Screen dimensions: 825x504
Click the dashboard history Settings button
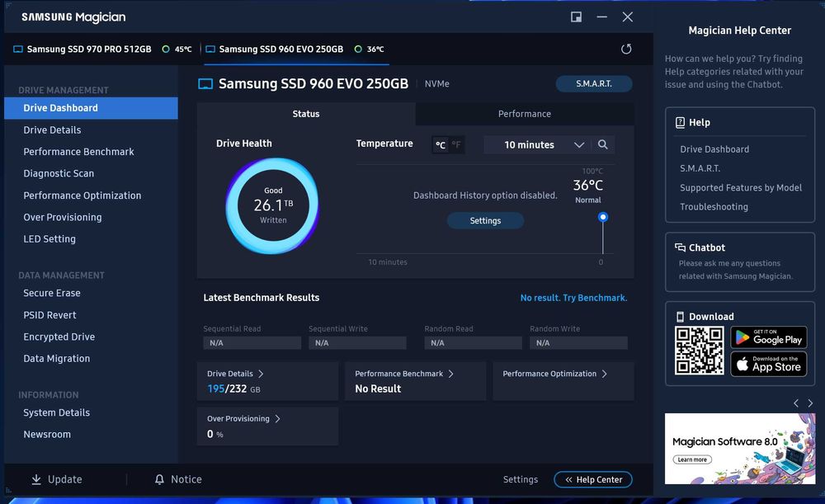(485, 221)
